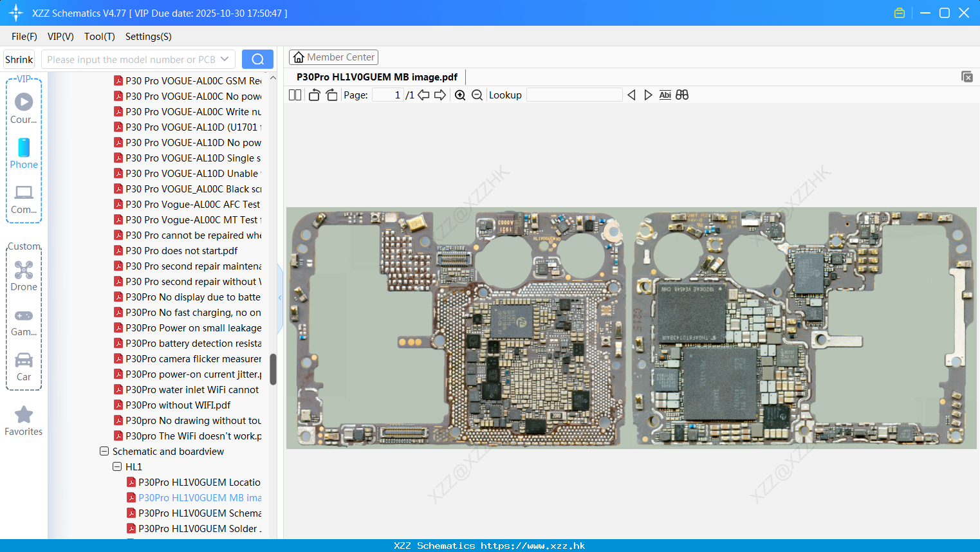Open P30 Pro Vogue-AL00C AFC Test file
The width and height of the screenshot is (980, 552).
(188, 205)
